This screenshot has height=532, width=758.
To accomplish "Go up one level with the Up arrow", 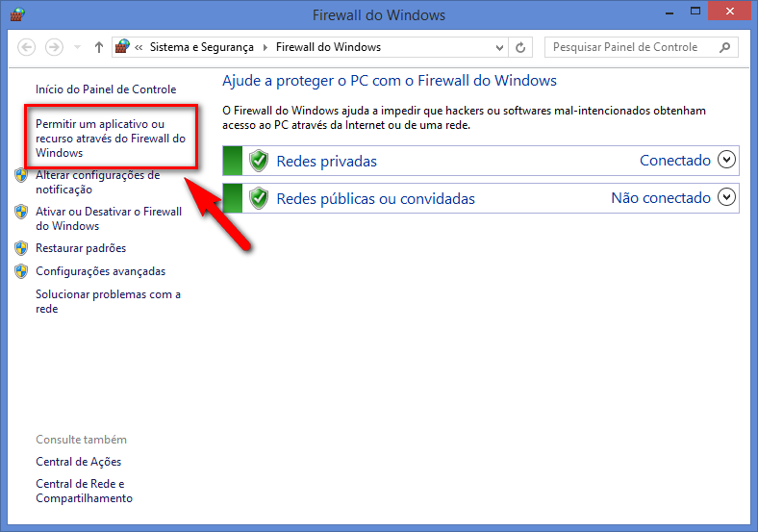I will [x=99, y=47].
